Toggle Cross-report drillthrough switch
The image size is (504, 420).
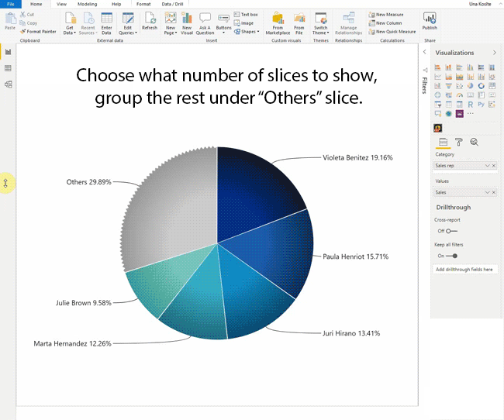(451, 231)
